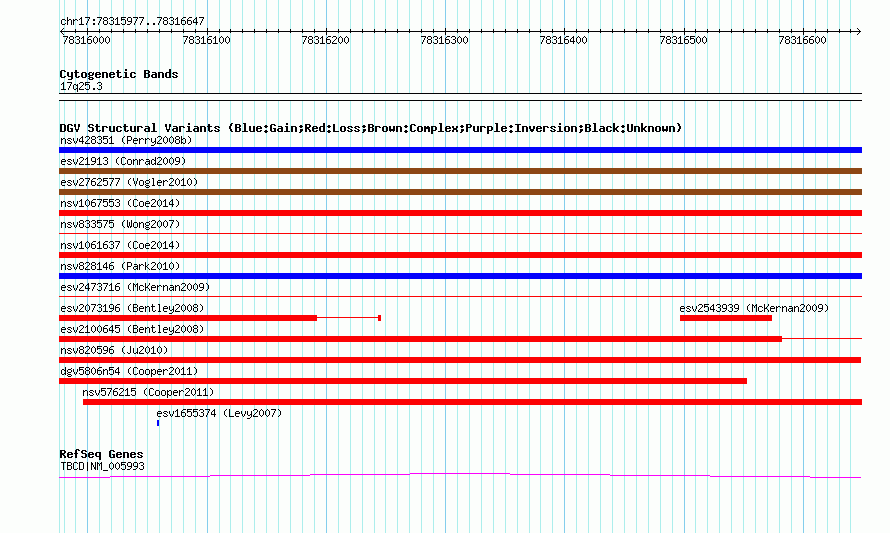Click the red nsv1067553 loss bar
The image size is (890, 533).
click(460, 213)
